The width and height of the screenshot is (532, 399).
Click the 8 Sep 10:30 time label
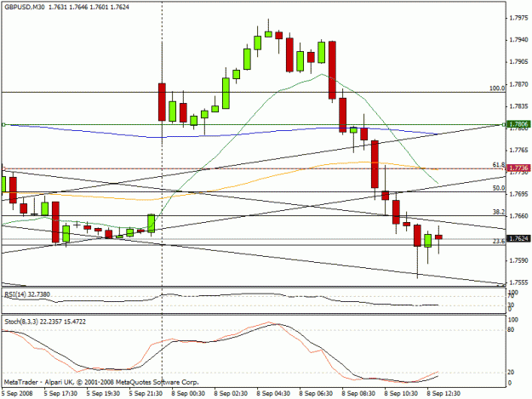[401, 393]
